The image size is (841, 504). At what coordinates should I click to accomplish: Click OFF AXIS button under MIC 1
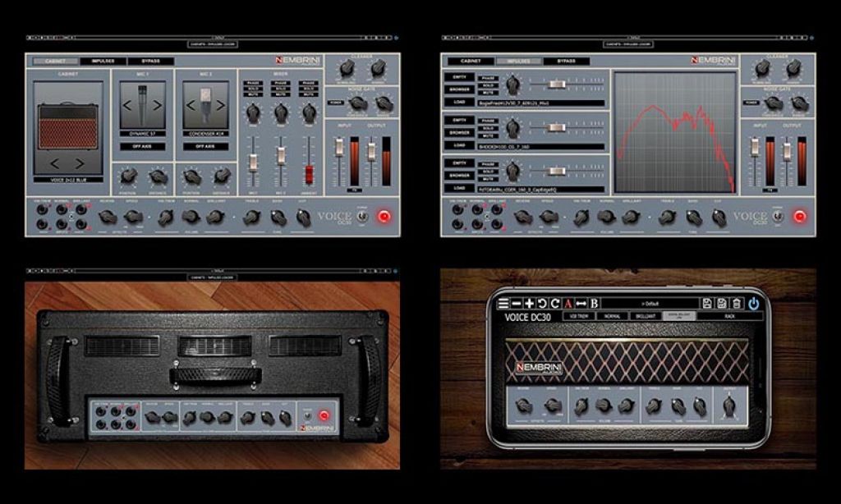(142, 146)
